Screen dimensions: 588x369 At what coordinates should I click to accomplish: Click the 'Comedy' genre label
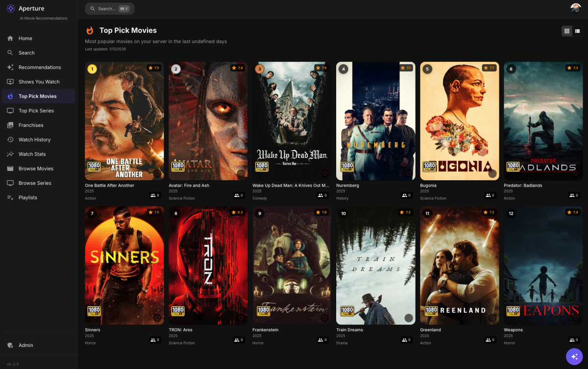pyautogui.click(x=260, y=198)
